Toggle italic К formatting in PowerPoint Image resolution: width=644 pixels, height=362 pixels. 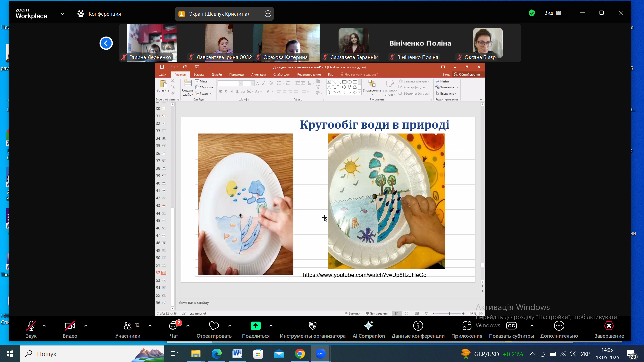(x=226, y=91)
